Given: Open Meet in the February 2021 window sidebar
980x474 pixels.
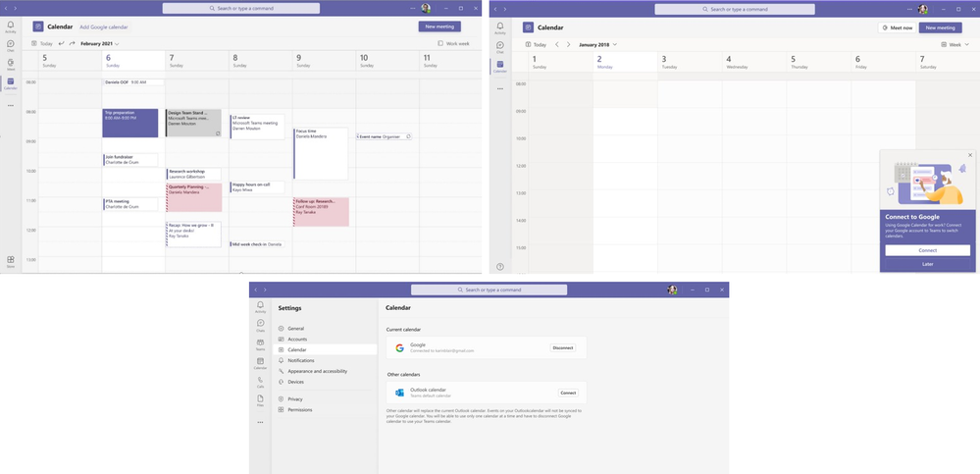Looking at the screenshot, I should coord(11,64).
